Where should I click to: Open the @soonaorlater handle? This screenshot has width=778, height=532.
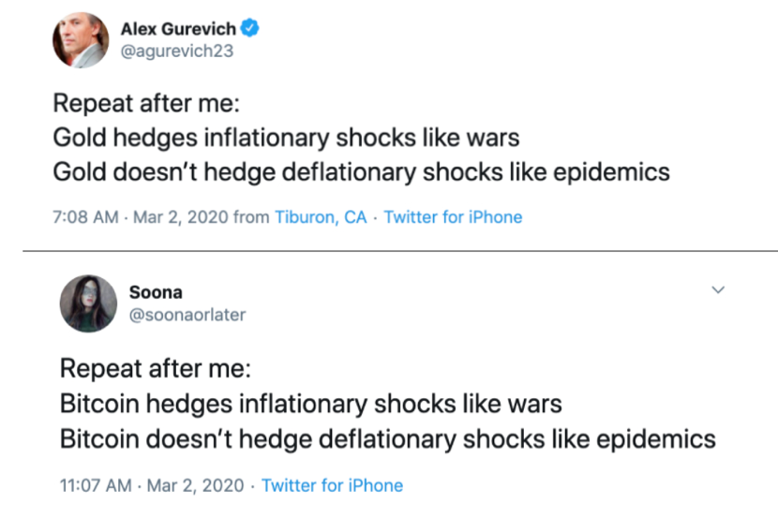(x=187, y=315)
